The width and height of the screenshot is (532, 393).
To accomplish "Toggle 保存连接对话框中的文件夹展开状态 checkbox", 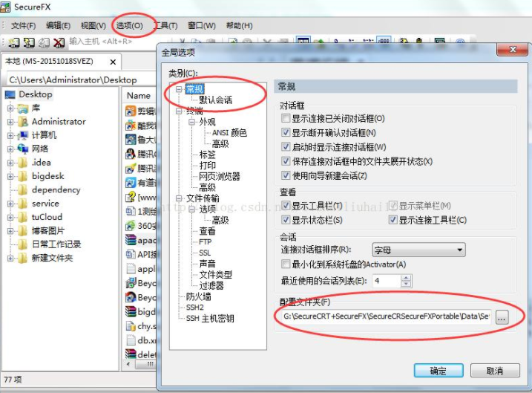I will tap(286, 161).
